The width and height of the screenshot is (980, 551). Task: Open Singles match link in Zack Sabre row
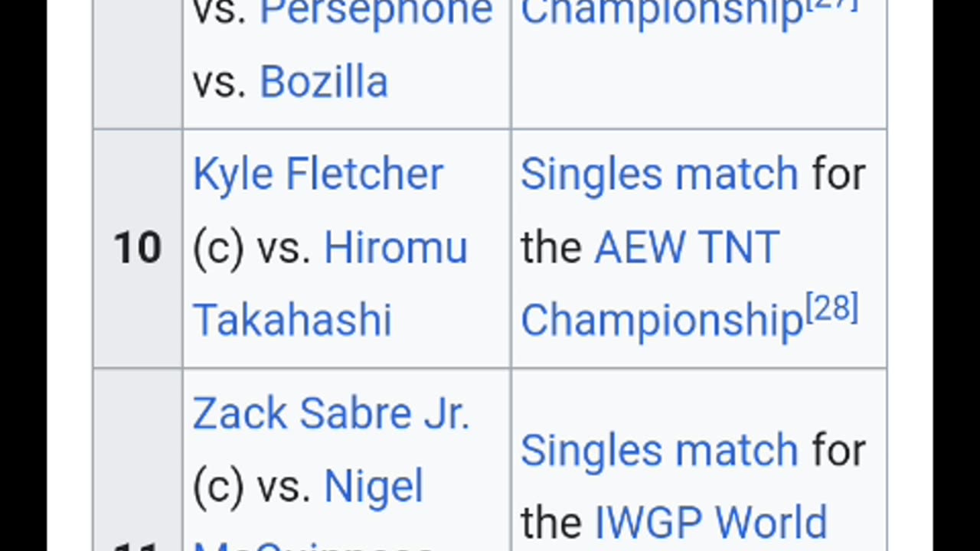(x=659, y=450)
